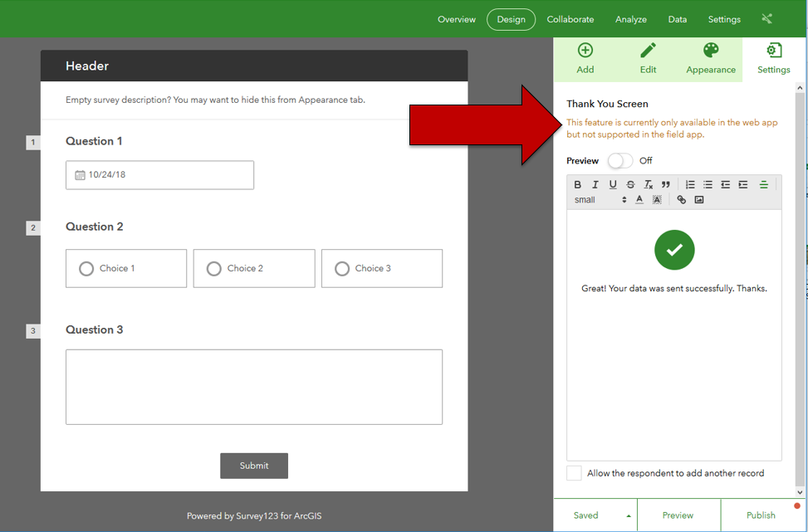Toggle bold formatting in the editor
The width and height of the screenshot is (808, 532).
[x=578, y=184]
